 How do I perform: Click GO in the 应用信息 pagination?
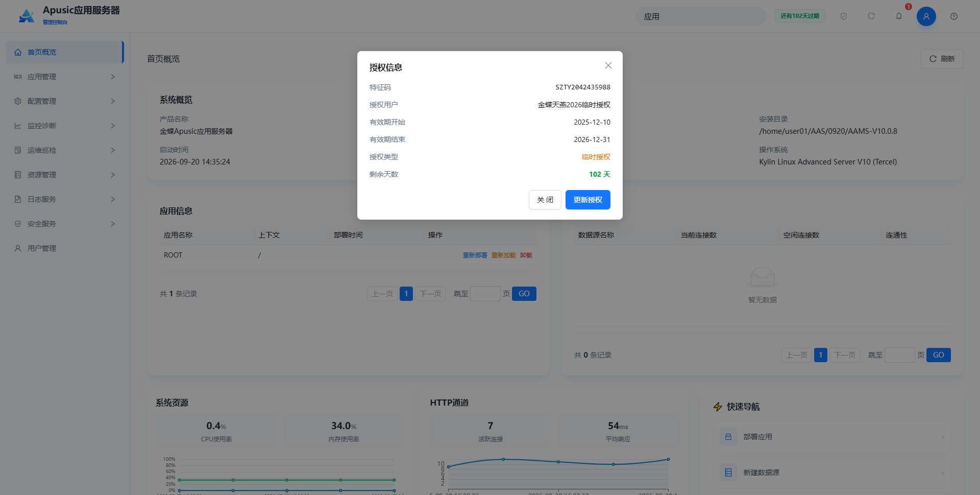pos(524,294)
